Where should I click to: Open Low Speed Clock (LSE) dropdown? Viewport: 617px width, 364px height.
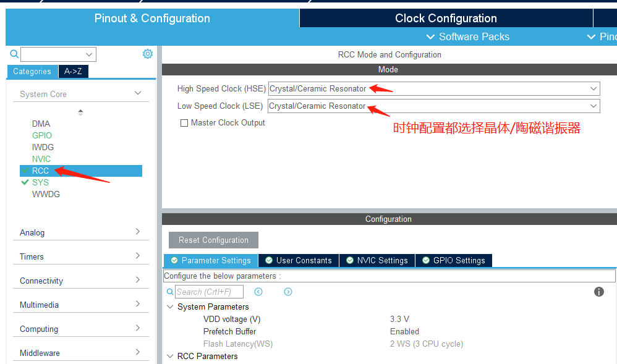[434, 106]
